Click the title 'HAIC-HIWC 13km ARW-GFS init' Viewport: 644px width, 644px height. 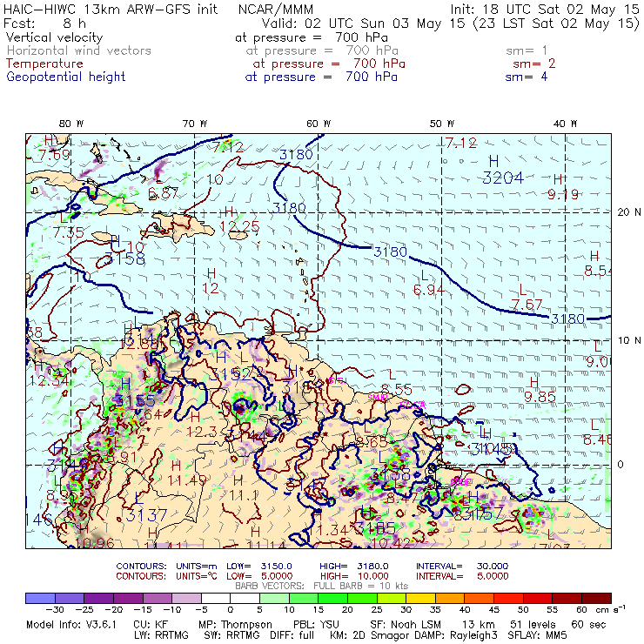(110, 9)
